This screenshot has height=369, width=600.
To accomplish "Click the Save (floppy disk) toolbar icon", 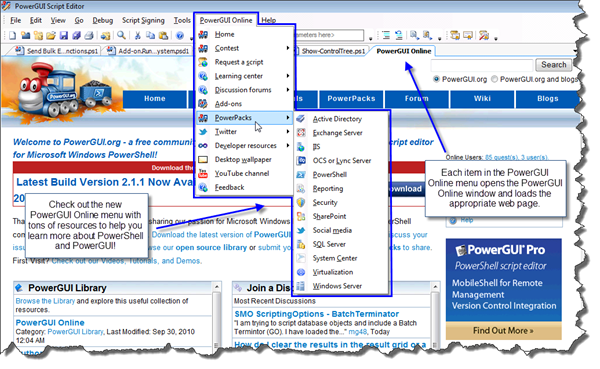I will (x=64, y=36).
